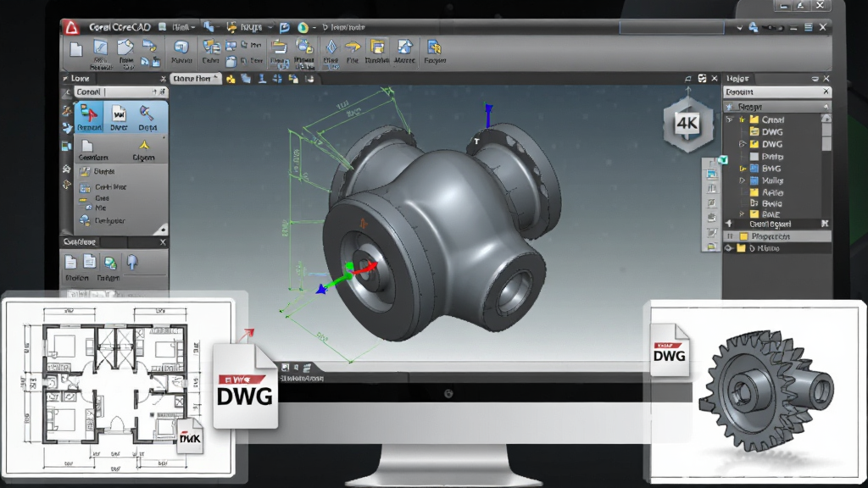Click the bottom yellow icon in viewport side strip
The height and width of the screenshot is (488, 868).
(x=711, y=247)
